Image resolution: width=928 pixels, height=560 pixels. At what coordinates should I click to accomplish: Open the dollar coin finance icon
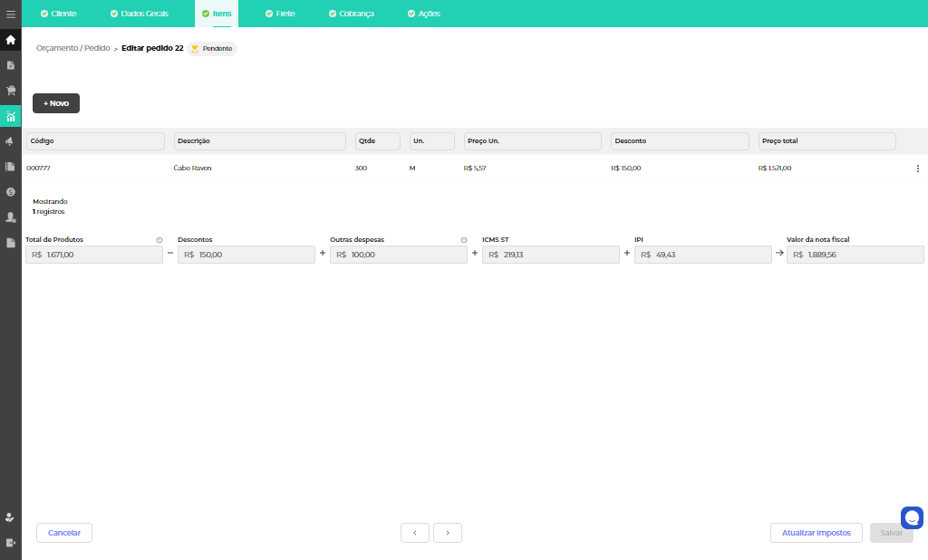tap(11, 192)
